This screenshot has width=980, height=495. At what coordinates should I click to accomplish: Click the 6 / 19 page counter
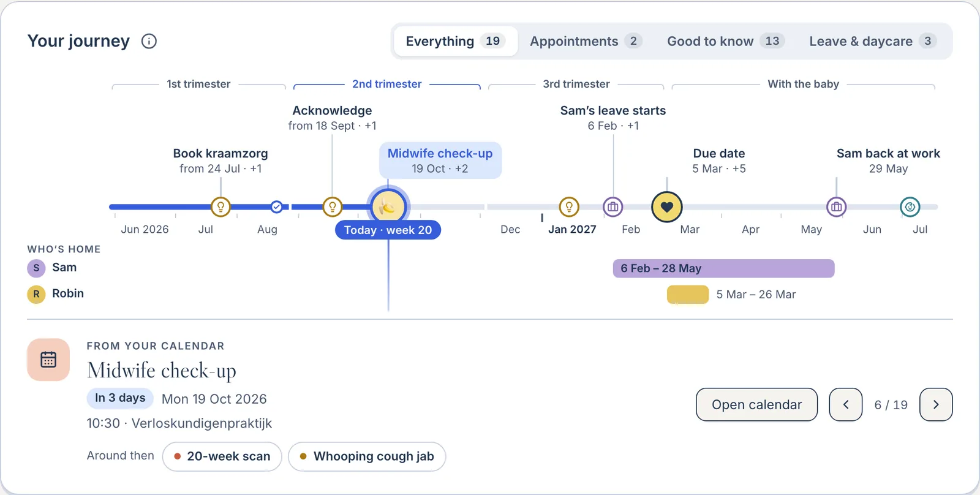(x=891, y=405)
